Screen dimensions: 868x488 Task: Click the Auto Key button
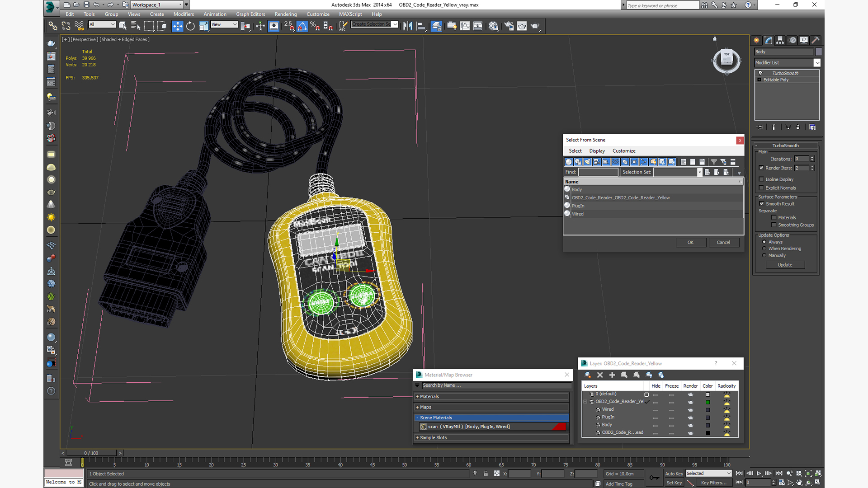674,474
